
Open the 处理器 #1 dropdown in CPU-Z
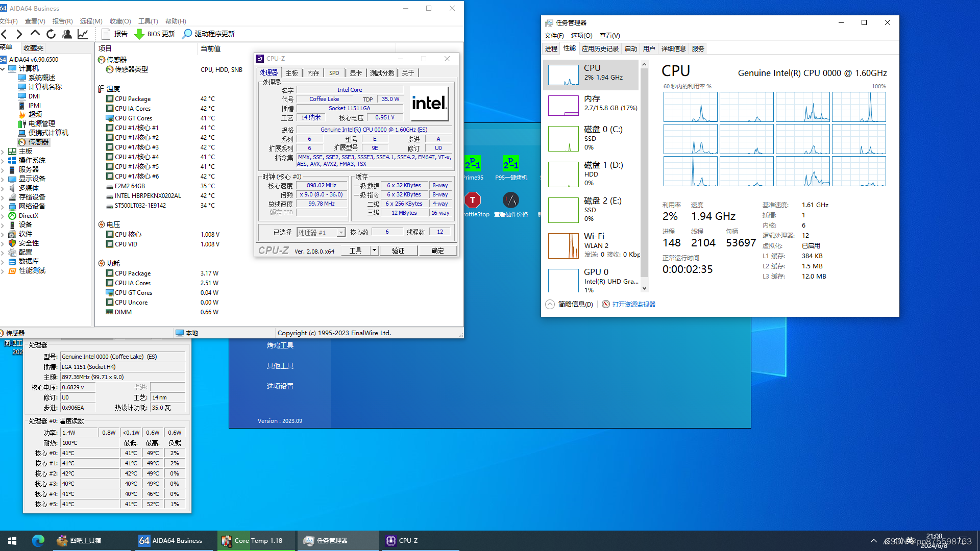(x=321, y=233)
